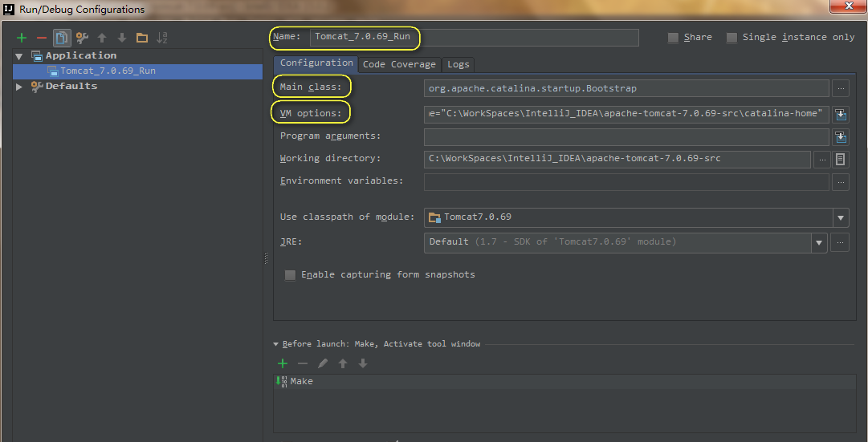This screenshot has height=442, width=868.
Task: Select the Make icon in list
Action: 282,381
